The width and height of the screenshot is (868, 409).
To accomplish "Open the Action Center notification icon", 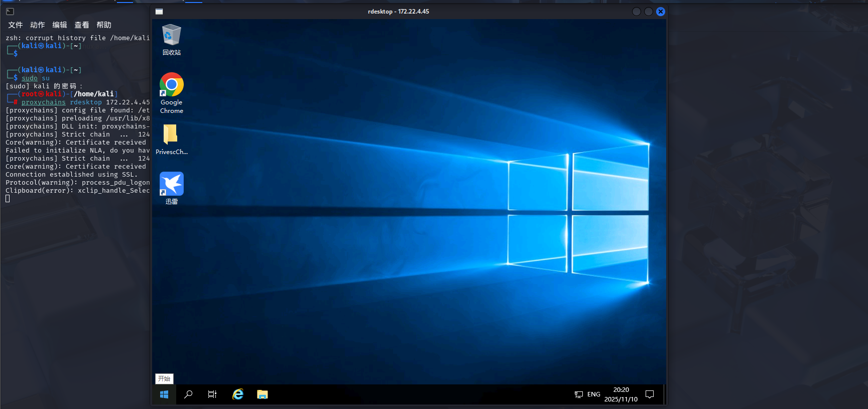I will pos(650,394).
